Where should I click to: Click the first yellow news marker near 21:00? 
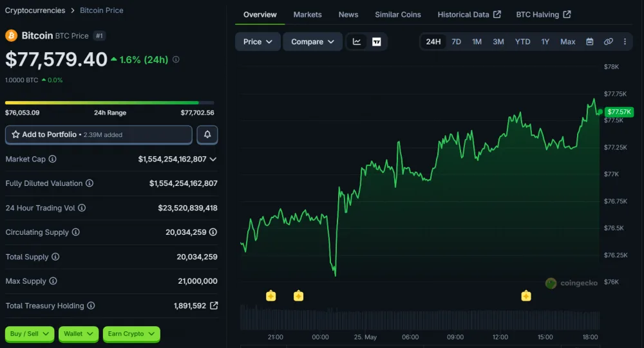coord(270,295)
